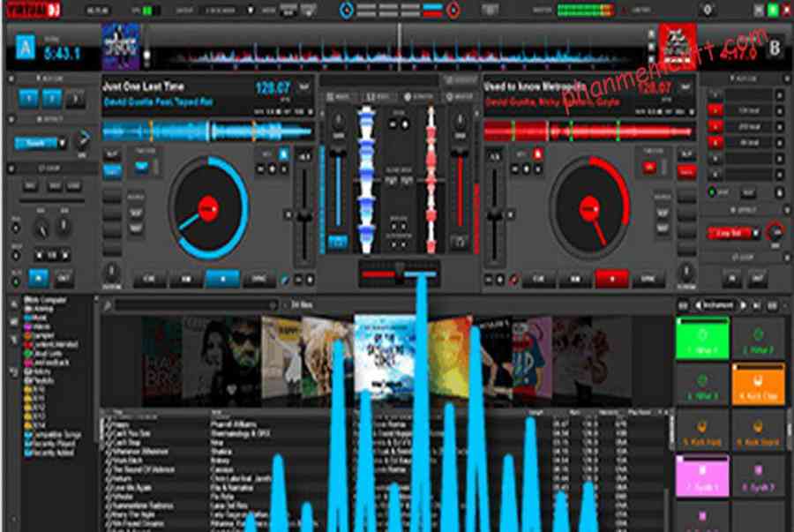Click the loop IN button on deck B
Viewport: 794px width, 532px height.
pyautogui.click(x=731, y=278)
